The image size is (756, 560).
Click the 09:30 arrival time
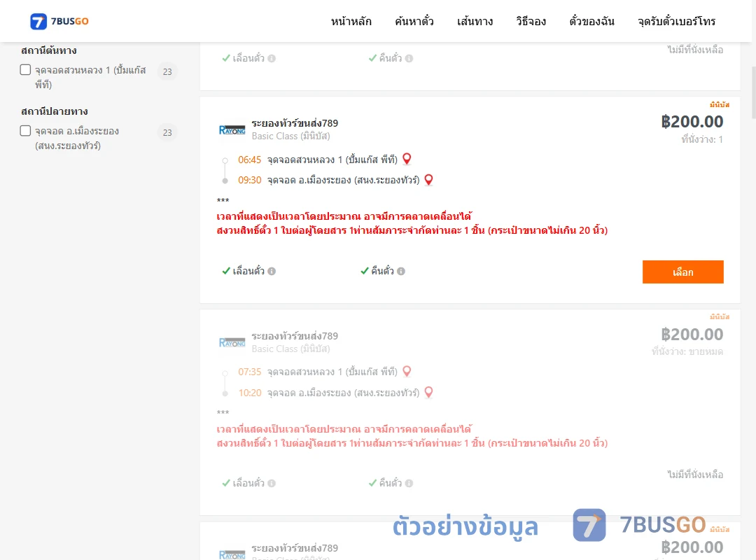pos(249,181)
